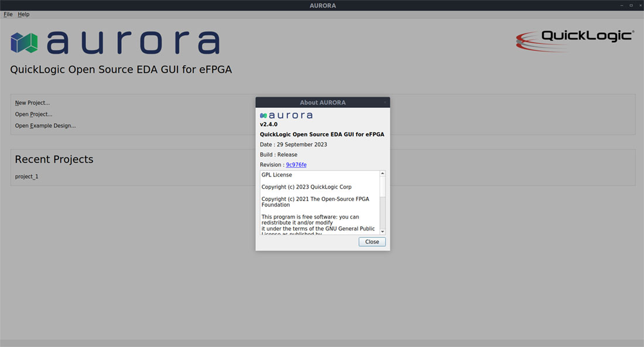Viewport: 644px width, 347px height.
Task: Click Open Example Design... link
Action: coord(45,126)
